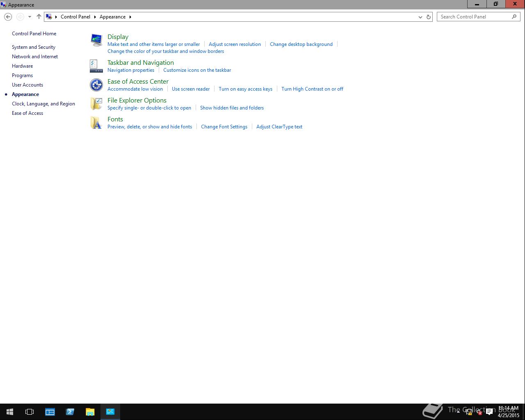The height and width of the screenshot is (420, 525).
Task: Go back with the Back arrow
Action: coord(8,17)
